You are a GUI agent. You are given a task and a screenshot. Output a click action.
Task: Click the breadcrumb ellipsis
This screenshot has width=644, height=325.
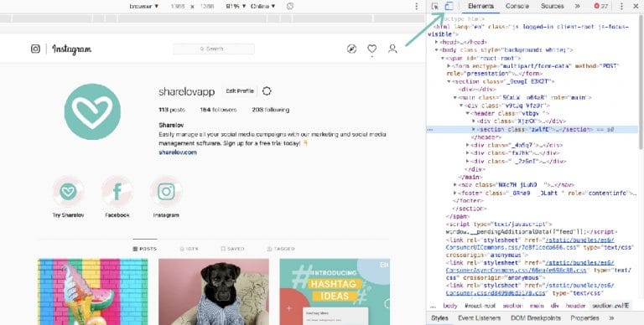[433, 306]
